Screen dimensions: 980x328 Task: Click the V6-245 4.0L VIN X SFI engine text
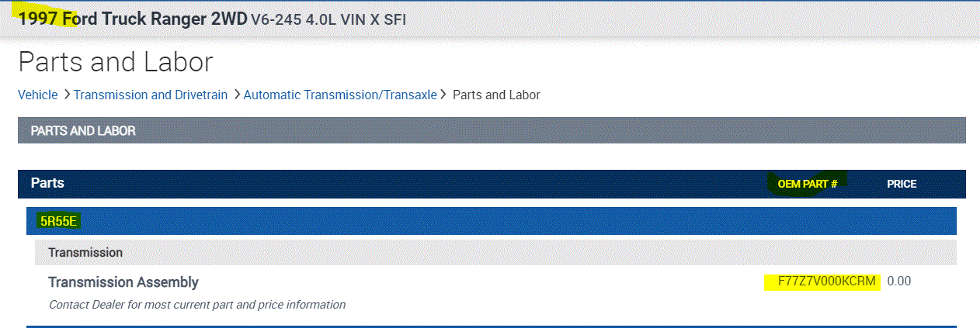pos(328,19)
